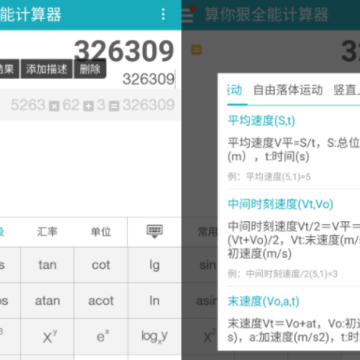Screen dimensions: 360x360
Task: Tap the hamburger menu icon
Action: [187, 15]
